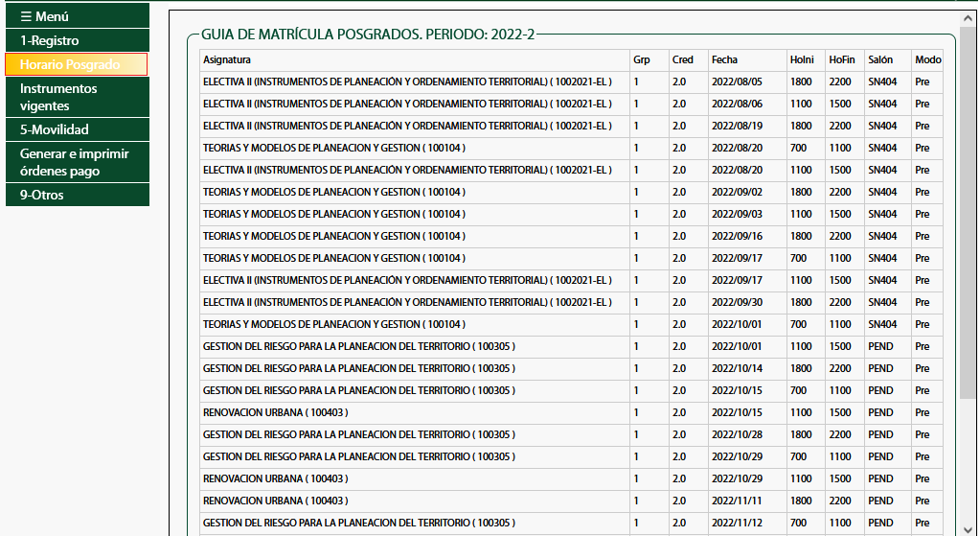980x536 pixels.
Task: Open Instrumentos vigentes menu entry
Action: click(78, 97)
